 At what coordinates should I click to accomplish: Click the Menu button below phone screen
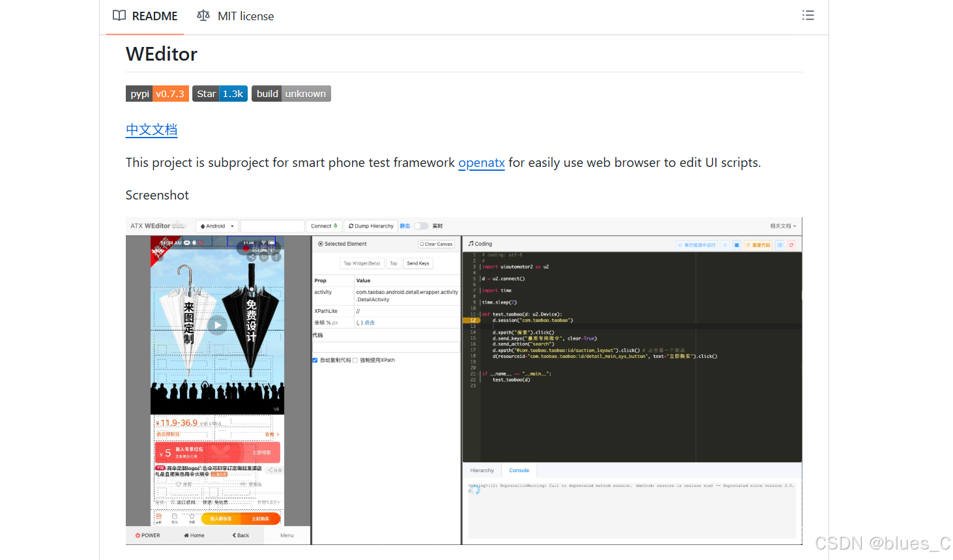[x=287, y=535]
